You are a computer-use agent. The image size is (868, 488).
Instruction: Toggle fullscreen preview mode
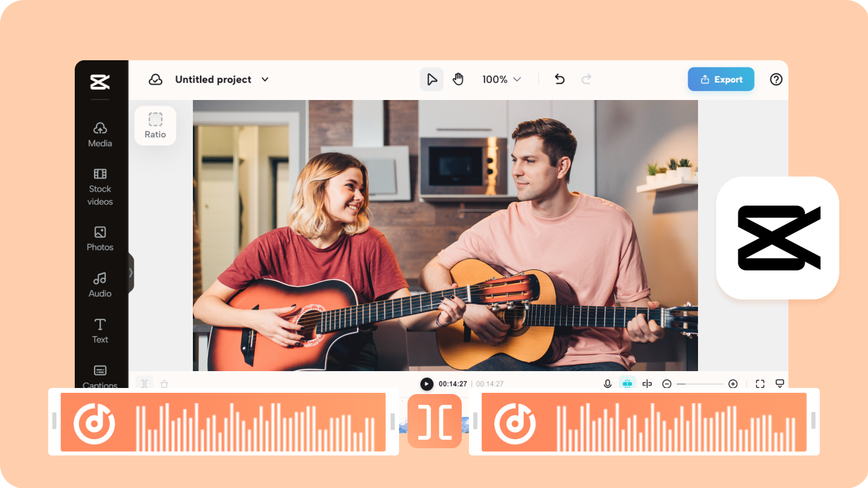coord(759,383)
